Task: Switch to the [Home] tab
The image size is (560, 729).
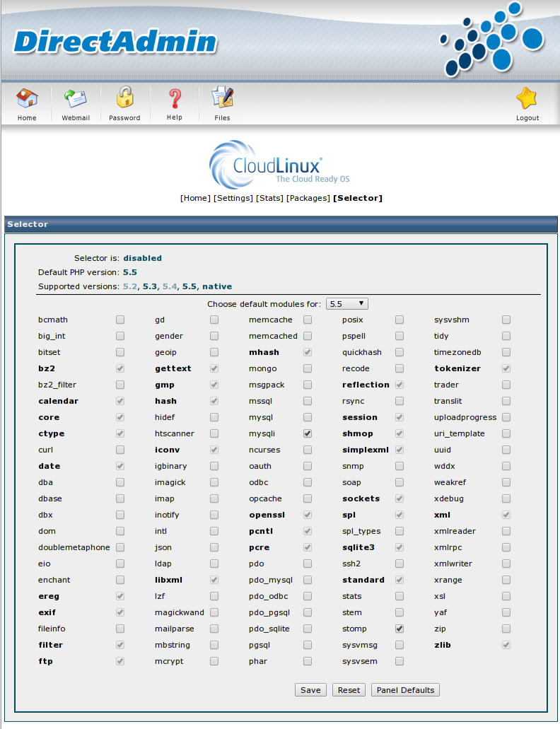Action: [195, 198]
